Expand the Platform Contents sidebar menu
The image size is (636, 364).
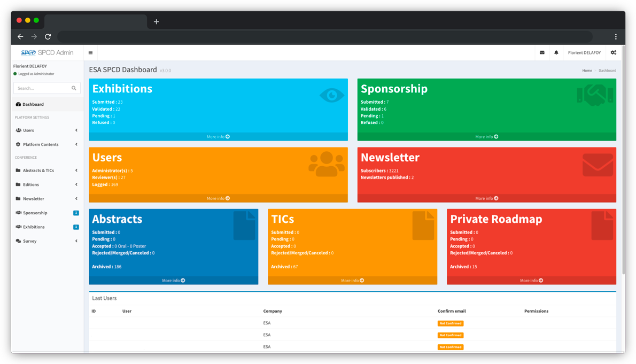coord(46,144)
